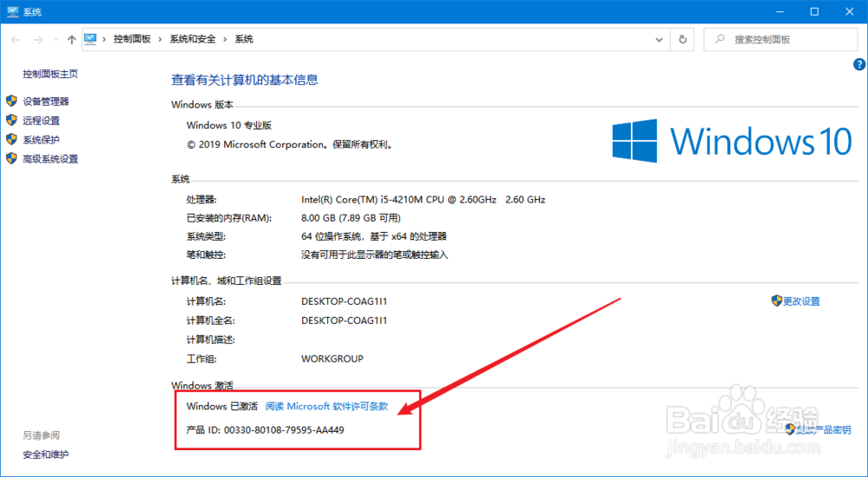Viewport: 868px width, 477px height.
Task: Click the 搜索控制面板 search field
Action: [x=780, y=39]
